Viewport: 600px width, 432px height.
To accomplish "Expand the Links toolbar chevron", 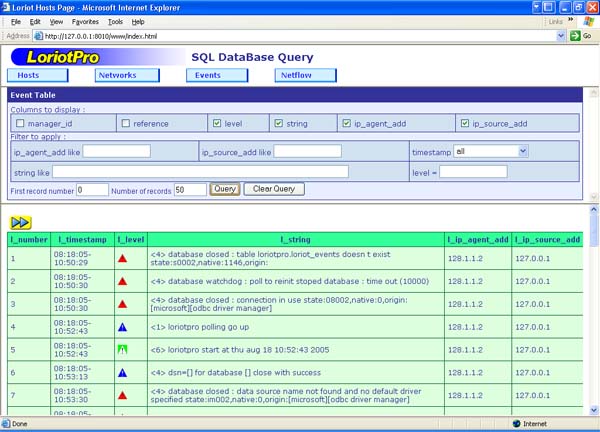I will tap(571, 20).
